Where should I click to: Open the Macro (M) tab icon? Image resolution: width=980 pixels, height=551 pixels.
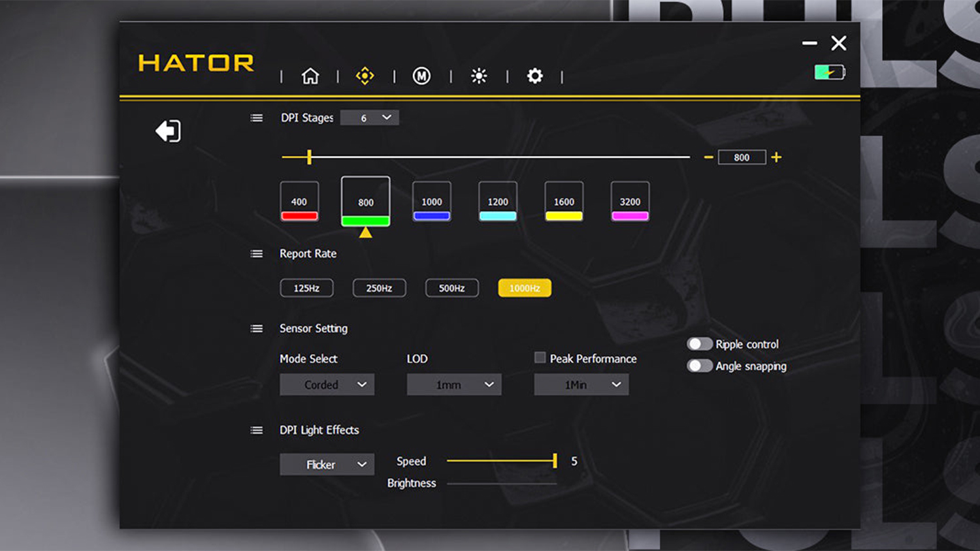click(x=421, y=76)
